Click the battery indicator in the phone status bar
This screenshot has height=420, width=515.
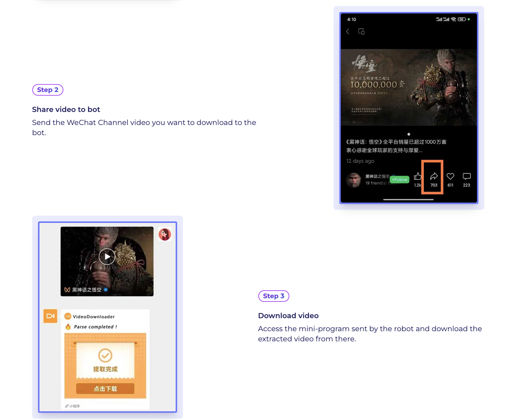tap(462, 19)
